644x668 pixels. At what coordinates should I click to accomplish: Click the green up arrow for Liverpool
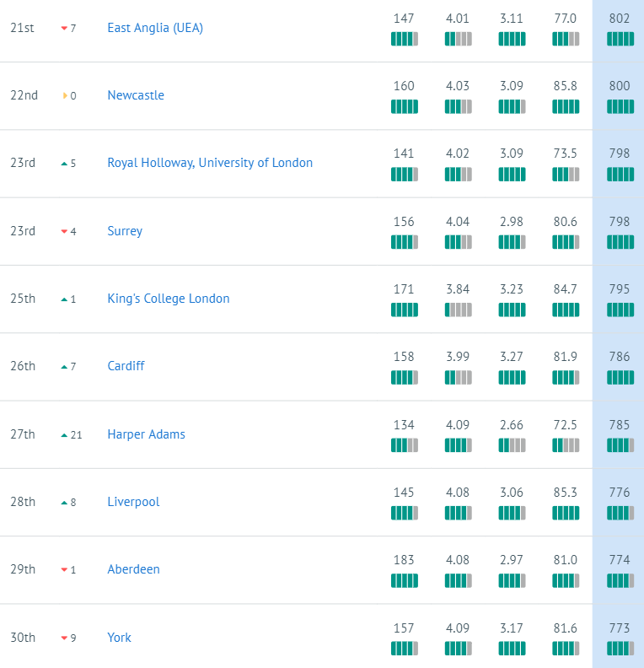coord(64,503)
